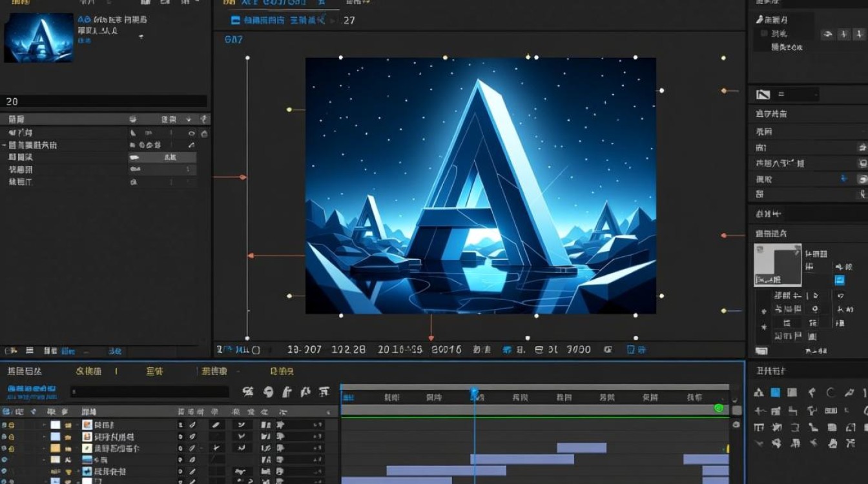Click the last icon in the timeline switches toolbar row
The height and width of the screenshot is (484, 868).
tap(325, 392)
